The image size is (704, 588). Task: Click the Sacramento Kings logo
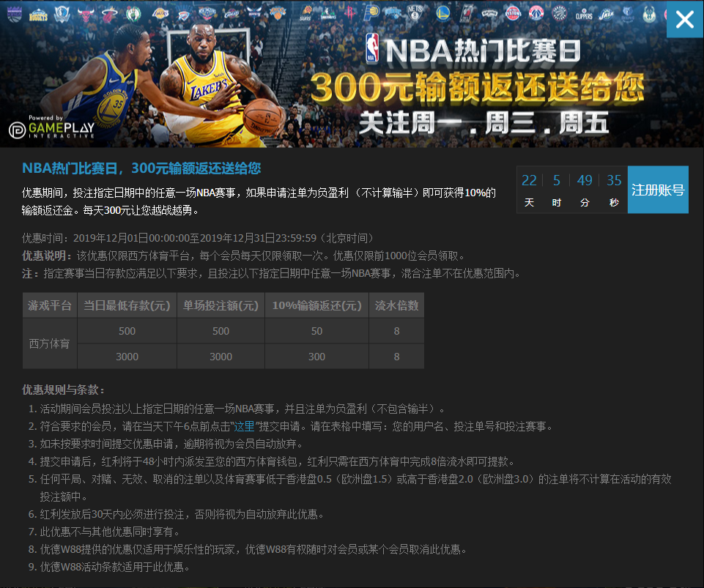coord(15,13)
